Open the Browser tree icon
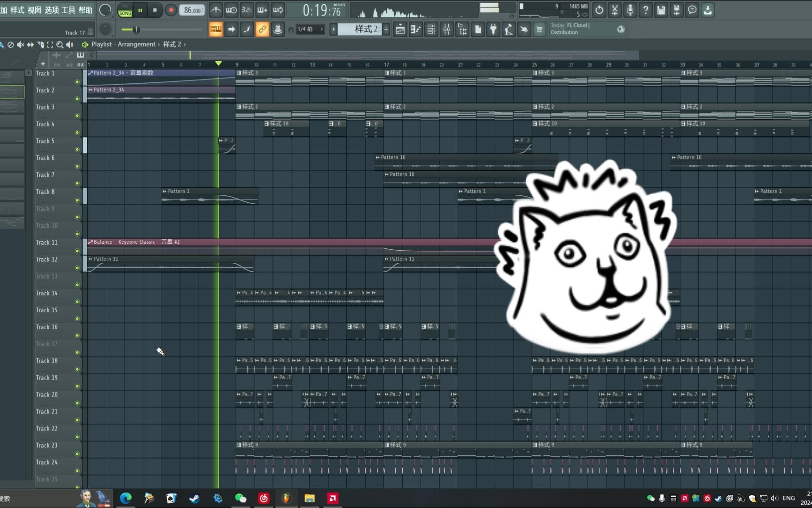This screenshot has width=812, height=508. click(462, 30)
